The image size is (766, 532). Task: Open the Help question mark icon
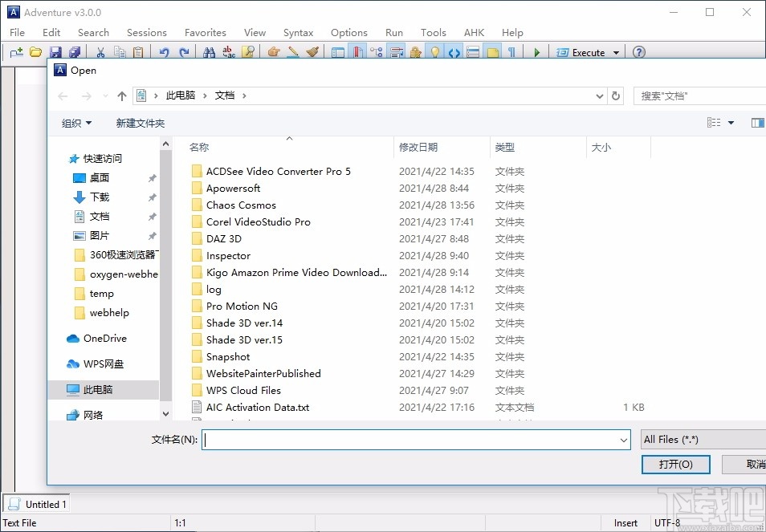(639, 51)
